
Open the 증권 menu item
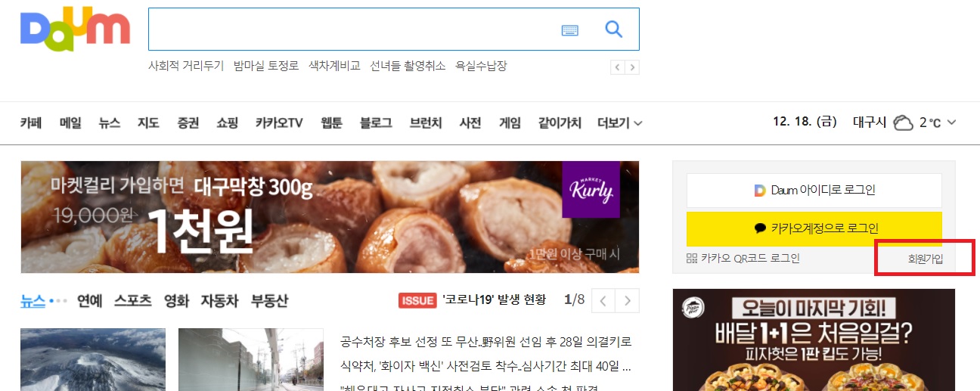click(x=188, y=123)
